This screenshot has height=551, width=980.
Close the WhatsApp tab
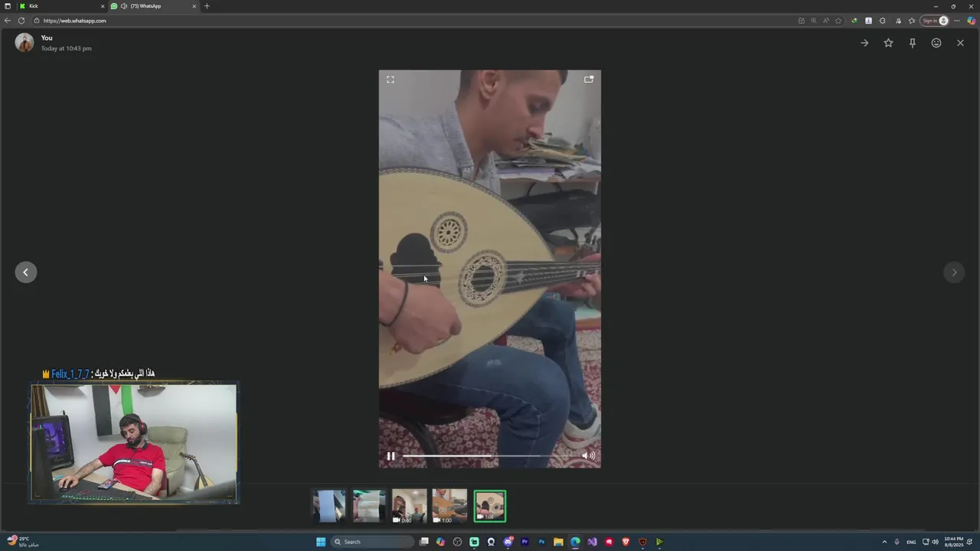click(194, 6)
